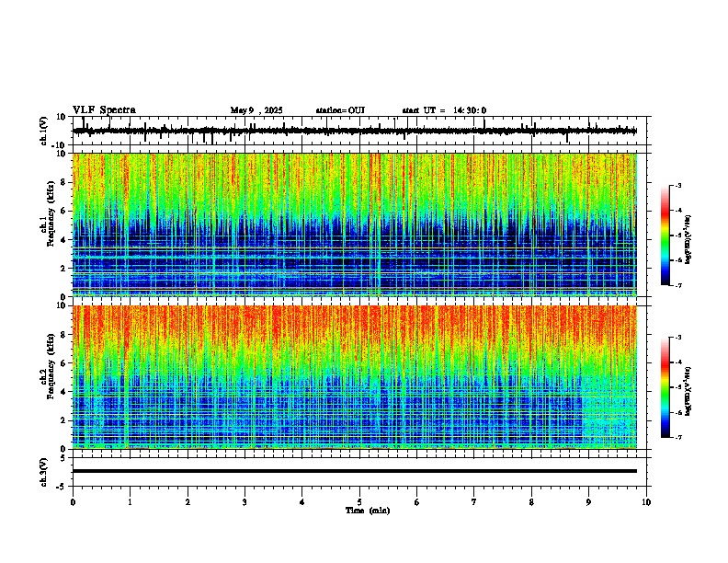Click the "VLF Spectra" title text
The height and width of the screenshot is (563, 728).
[x=104, y=110]
